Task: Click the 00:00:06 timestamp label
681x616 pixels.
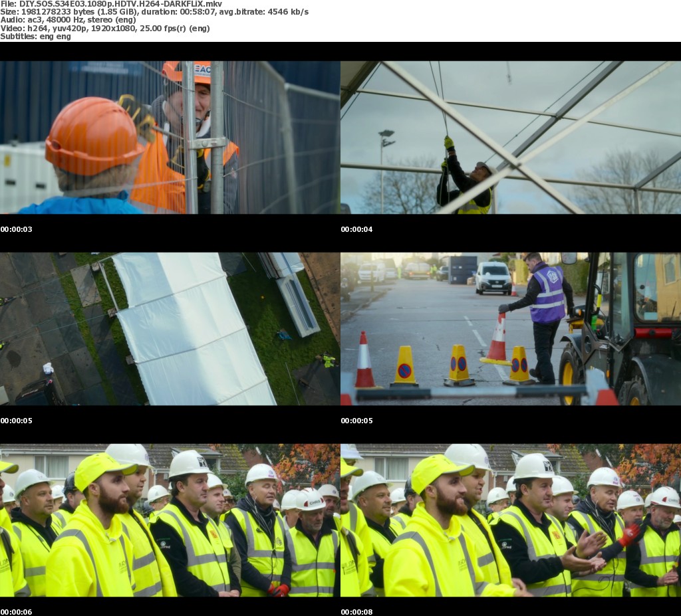Action: [17, 611]
